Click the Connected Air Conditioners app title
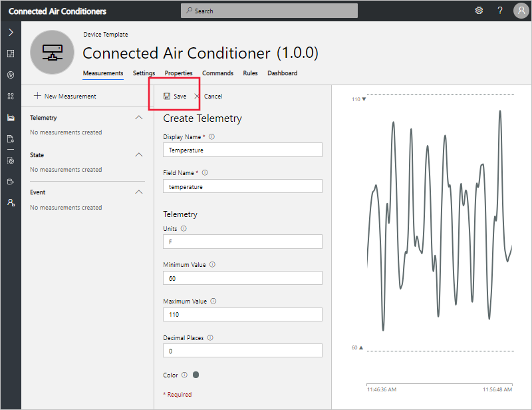The image size is (532, 410). 57,11
